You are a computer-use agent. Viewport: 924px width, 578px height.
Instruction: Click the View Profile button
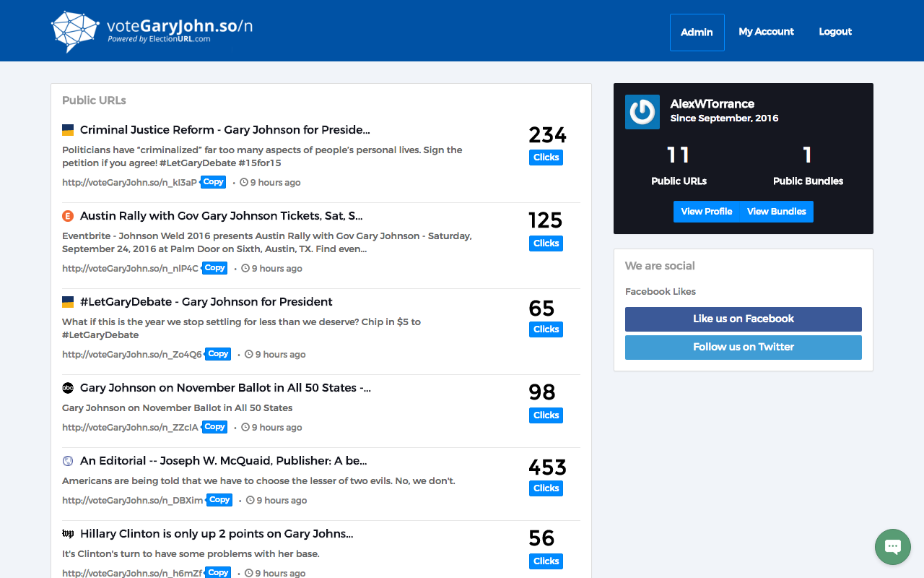pos(707,212)
